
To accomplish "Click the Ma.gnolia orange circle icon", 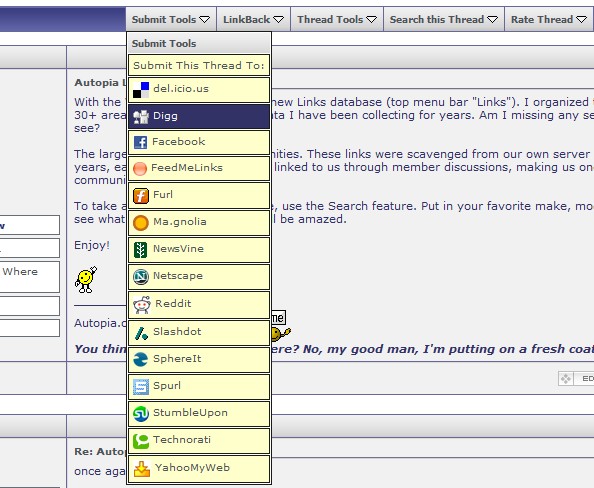I will coord(141,223).
